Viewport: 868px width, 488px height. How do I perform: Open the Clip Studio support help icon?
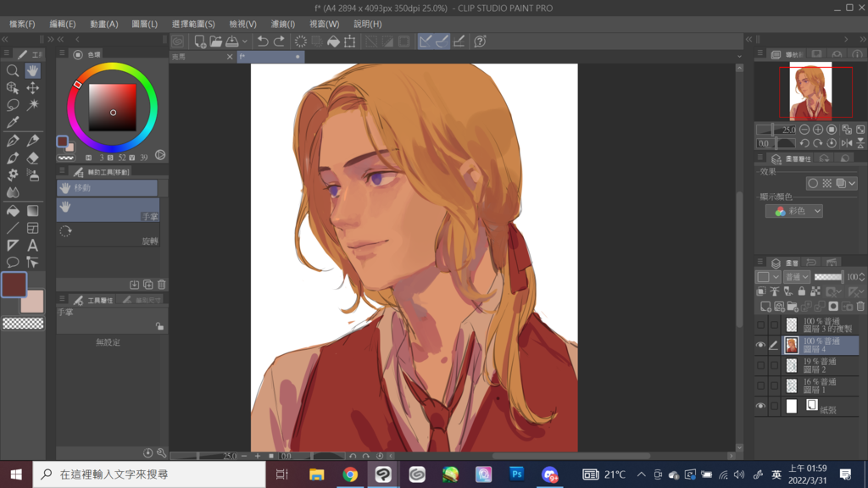pyautogui.click(x=480, y=42)
